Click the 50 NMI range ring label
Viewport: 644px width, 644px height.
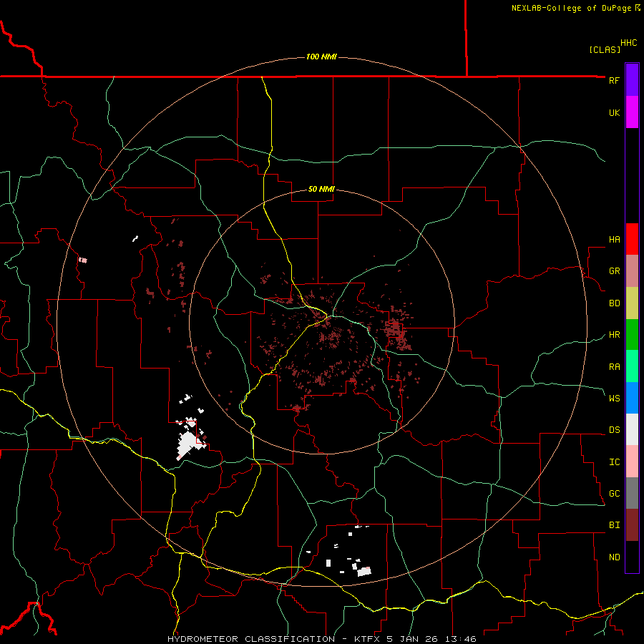(x=321, y=190)
